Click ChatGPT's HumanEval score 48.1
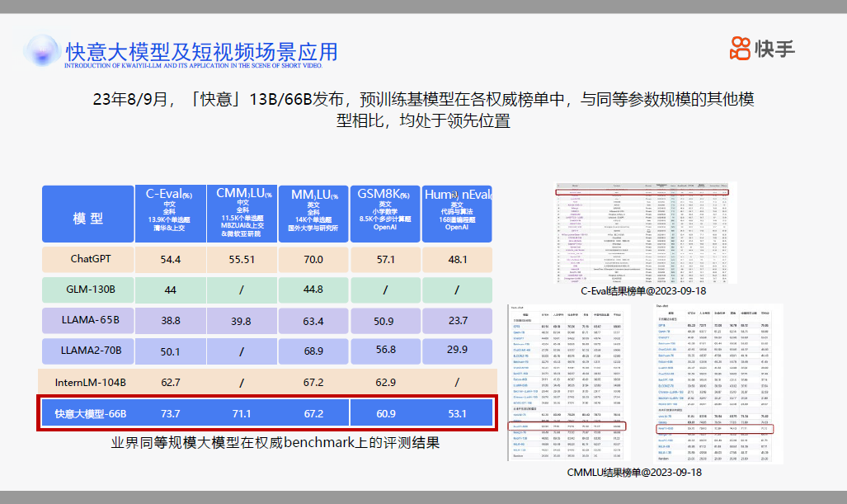 click(458, 259)
